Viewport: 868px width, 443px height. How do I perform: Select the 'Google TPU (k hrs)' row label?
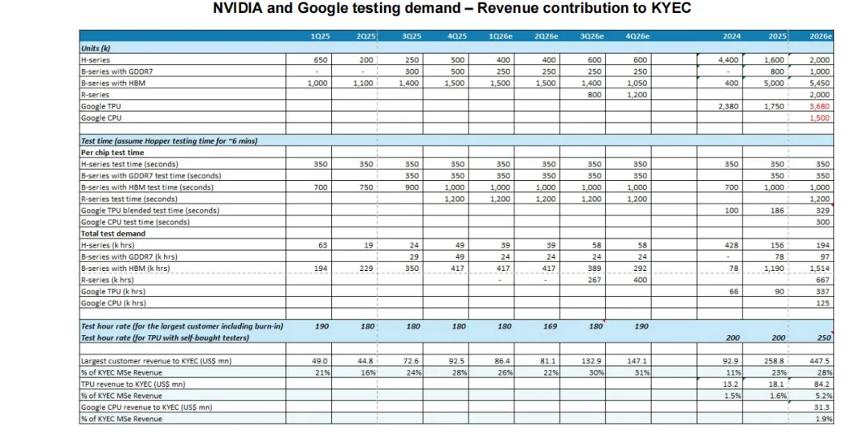click(x=113, y=292)
